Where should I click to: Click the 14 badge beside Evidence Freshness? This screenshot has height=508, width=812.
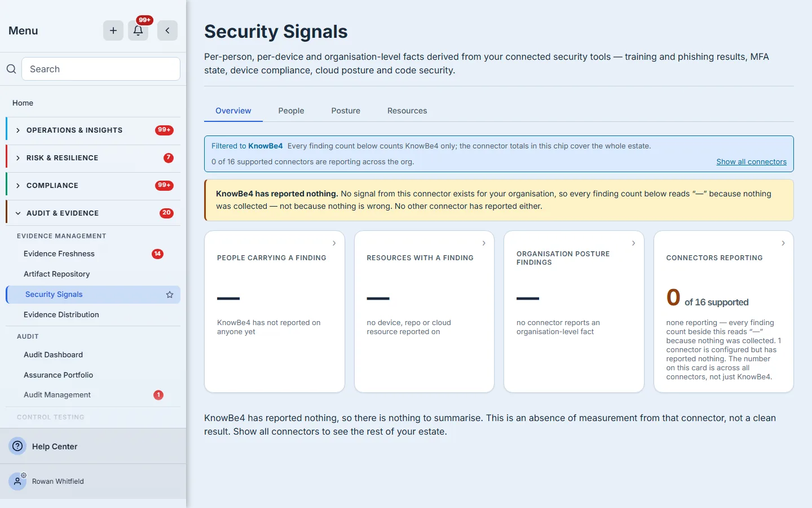click(158, 254)
